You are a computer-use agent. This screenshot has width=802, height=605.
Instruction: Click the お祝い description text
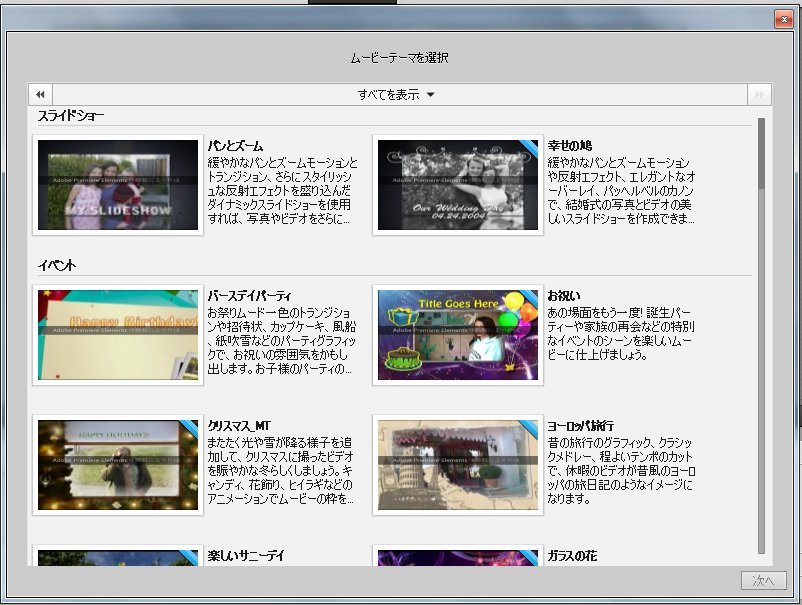point(621,333)
